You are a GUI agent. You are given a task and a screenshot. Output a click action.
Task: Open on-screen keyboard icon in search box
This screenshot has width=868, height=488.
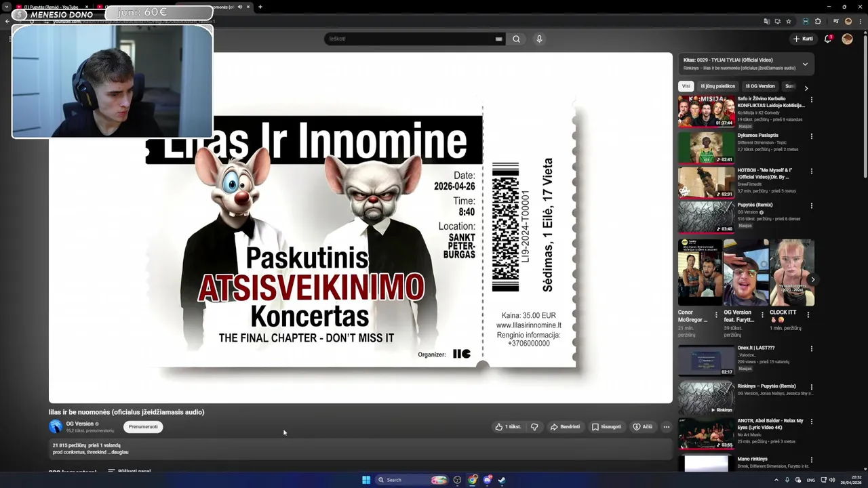click(x=498, y=39)
